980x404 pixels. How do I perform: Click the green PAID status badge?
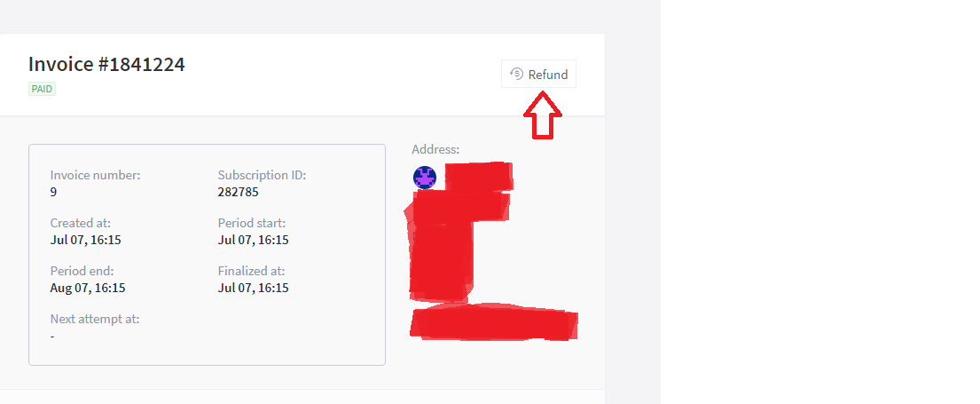pos(42,89)
